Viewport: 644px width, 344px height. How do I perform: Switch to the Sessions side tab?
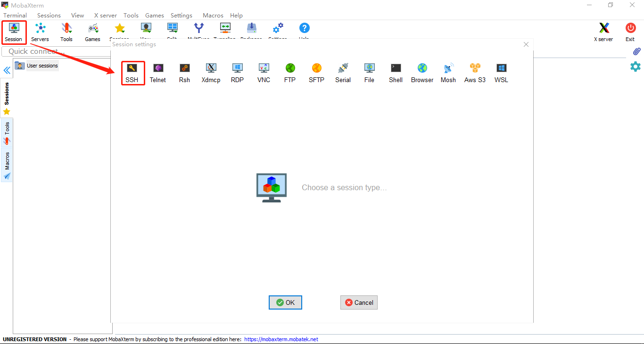[x=7, y=98]
